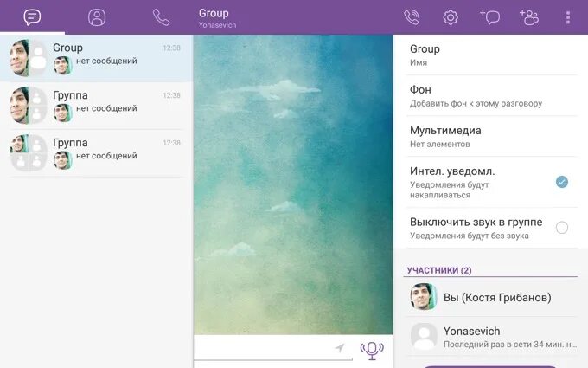
Task: Click Yonasevich's default avatar
Action: 424,337
